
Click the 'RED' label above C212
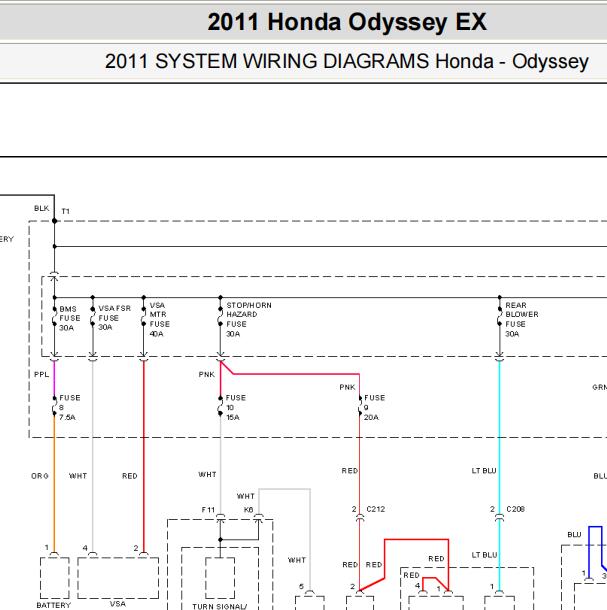tap(349, 471)
